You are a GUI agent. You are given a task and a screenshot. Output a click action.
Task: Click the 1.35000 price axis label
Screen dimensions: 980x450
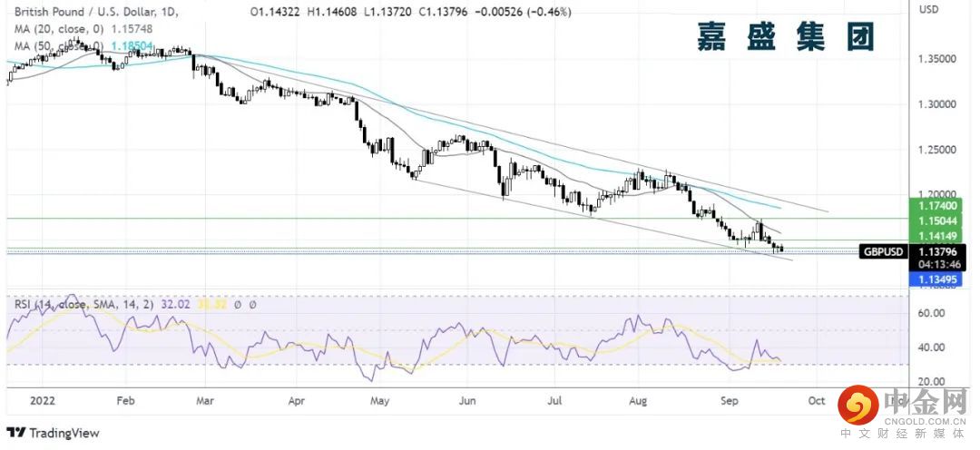tap(938, 59)
